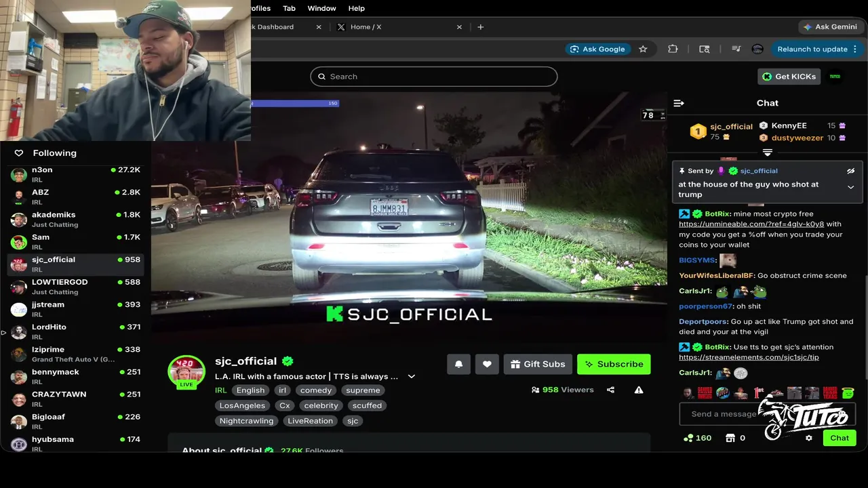Viewport: 868px width, 488px height.
Task: Click the report warning triangle icon
Action: click(x=639, y=390)
